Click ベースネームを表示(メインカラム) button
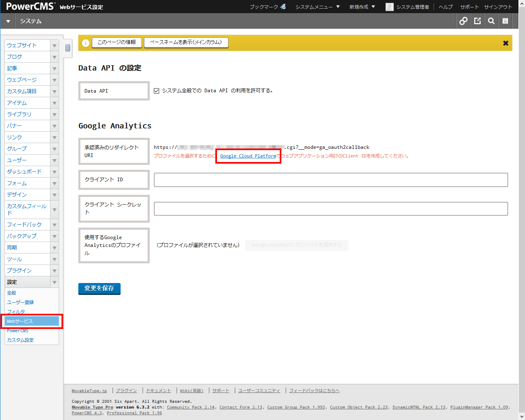 [x=186, y=43]
